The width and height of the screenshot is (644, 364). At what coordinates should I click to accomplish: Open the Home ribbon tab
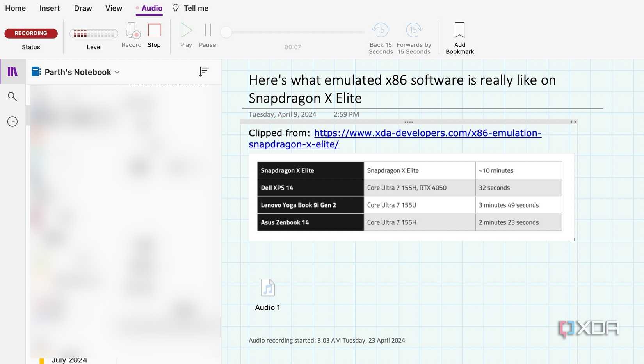[15, 8]
